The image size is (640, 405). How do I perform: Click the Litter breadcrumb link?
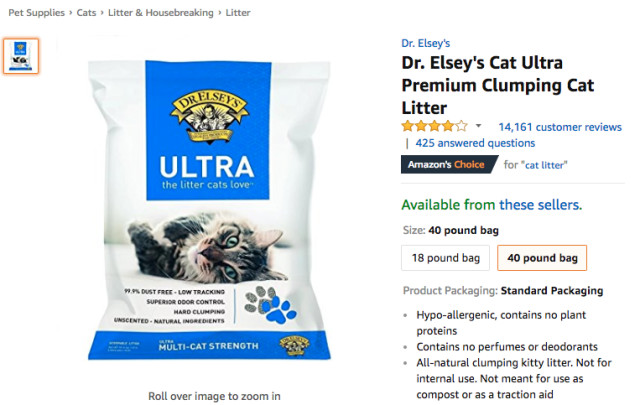tap(238, 13)
